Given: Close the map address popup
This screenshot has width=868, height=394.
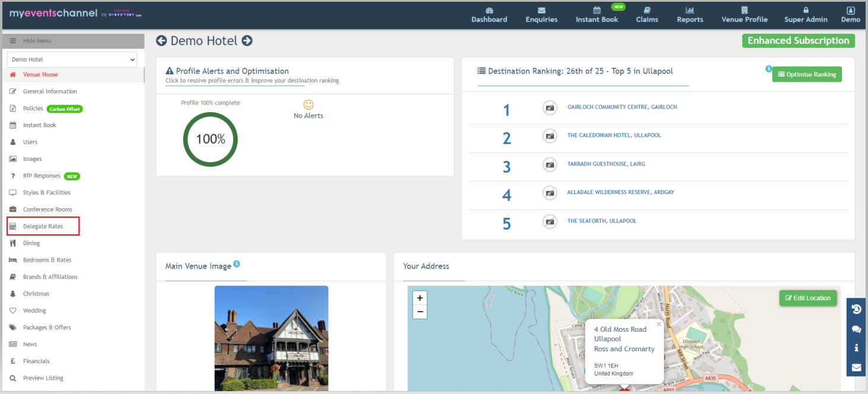Looking at the screenshot, I should [659, 325].
